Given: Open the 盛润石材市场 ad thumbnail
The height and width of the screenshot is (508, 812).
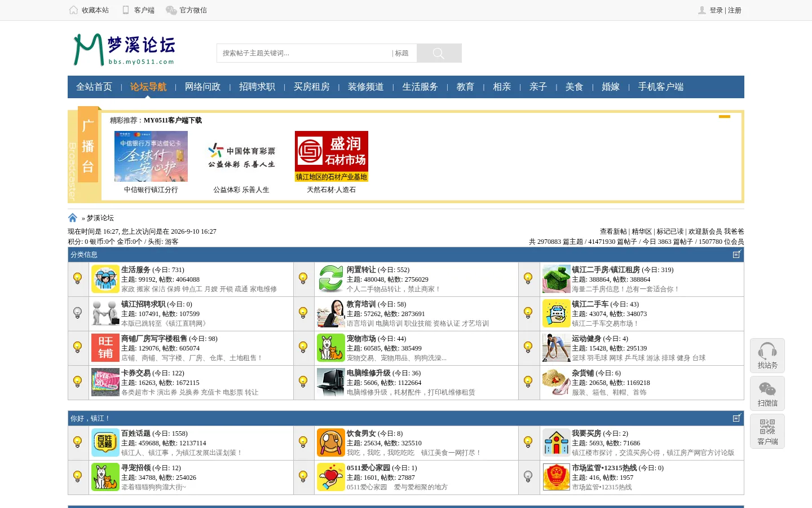Looking at the screenshot, I should coord(332,156).
